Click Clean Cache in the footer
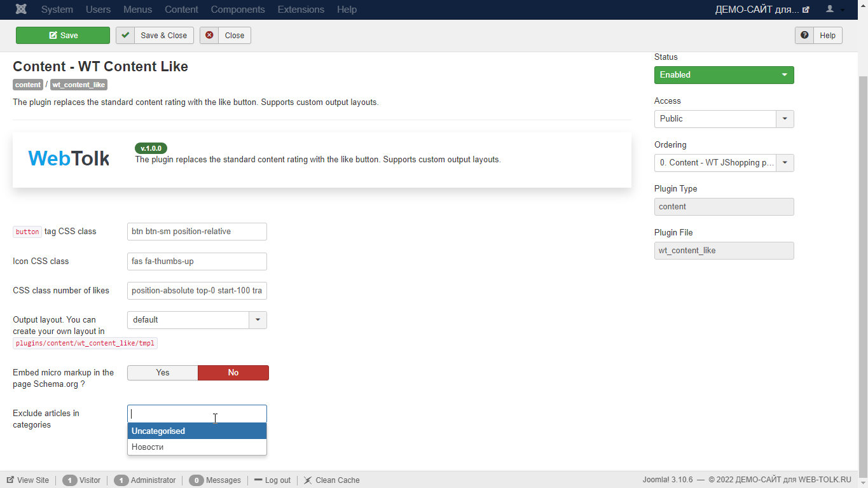Image resolution: width=868 pixels, height=488 pixels. 331,480
